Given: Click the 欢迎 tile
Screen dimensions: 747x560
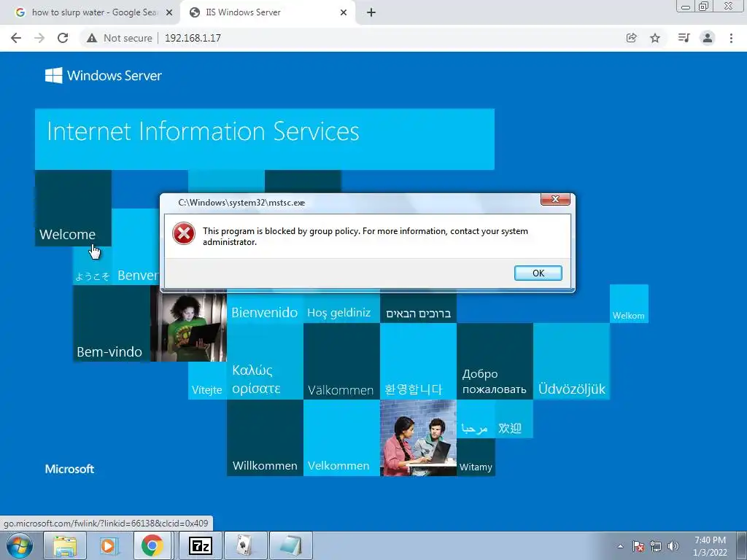Looking at the screenshot, I should click(x=514, y=419).
